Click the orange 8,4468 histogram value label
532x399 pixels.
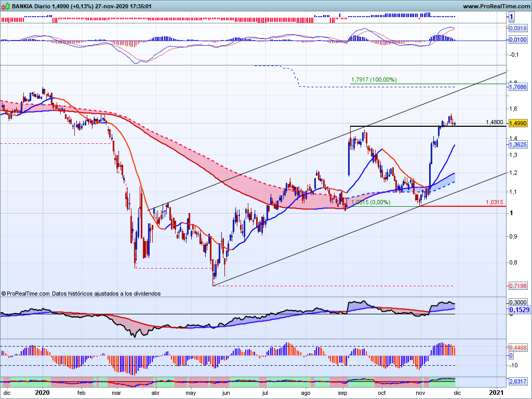518,348
